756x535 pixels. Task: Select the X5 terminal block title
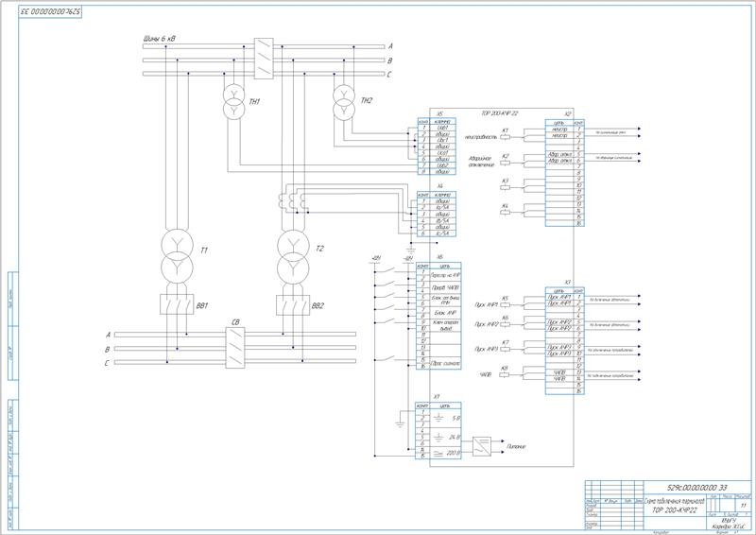pos(439,114)
